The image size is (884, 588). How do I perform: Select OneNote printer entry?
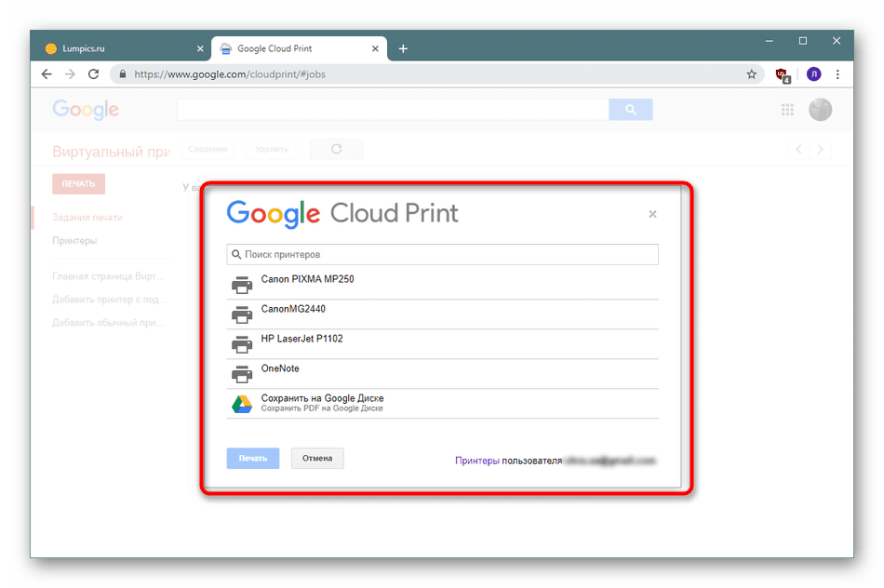[443, 374]
